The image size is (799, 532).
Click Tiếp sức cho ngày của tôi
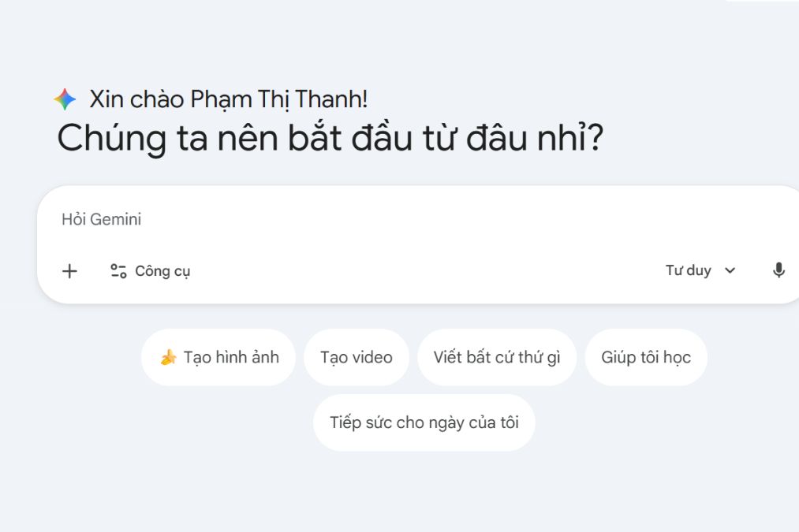[424, 422]
